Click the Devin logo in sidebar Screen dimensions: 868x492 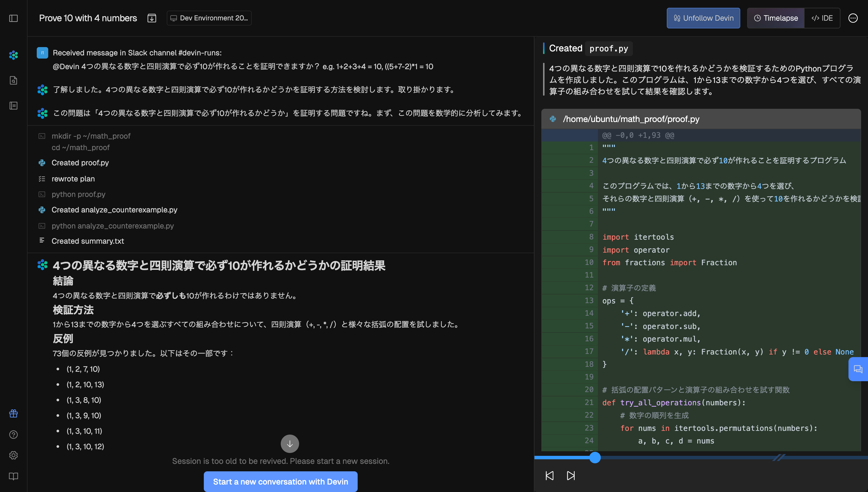point(13,55)
